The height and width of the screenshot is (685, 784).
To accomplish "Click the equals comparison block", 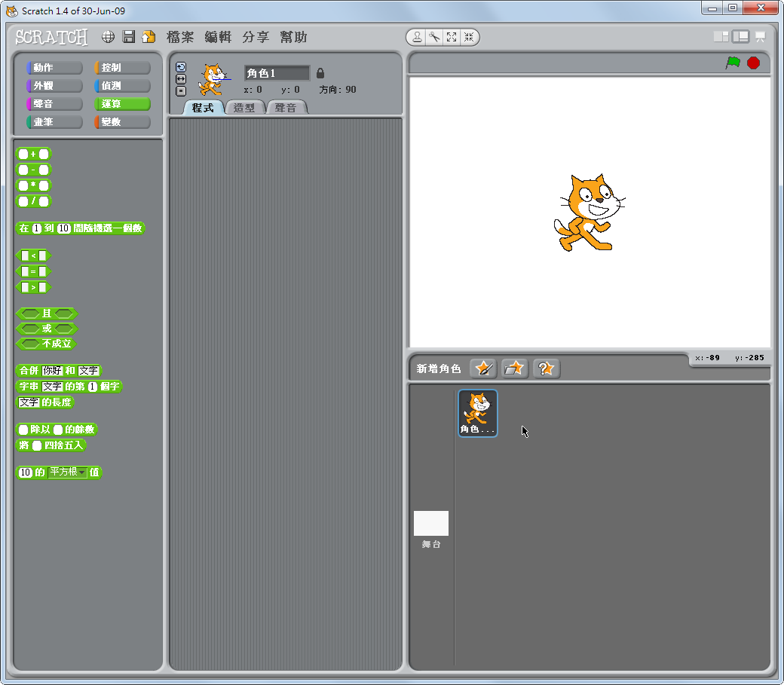I will pos(33,271).
